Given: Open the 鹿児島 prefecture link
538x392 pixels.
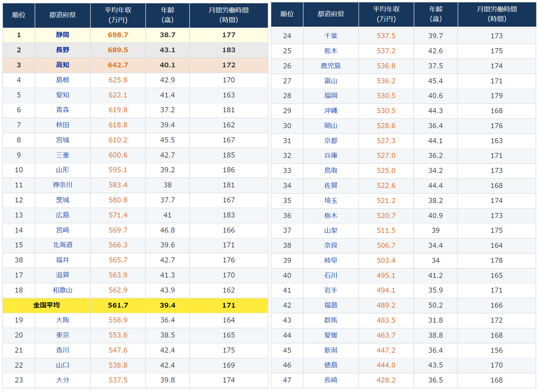Looking at the screenshot, I should coord(331,66).
